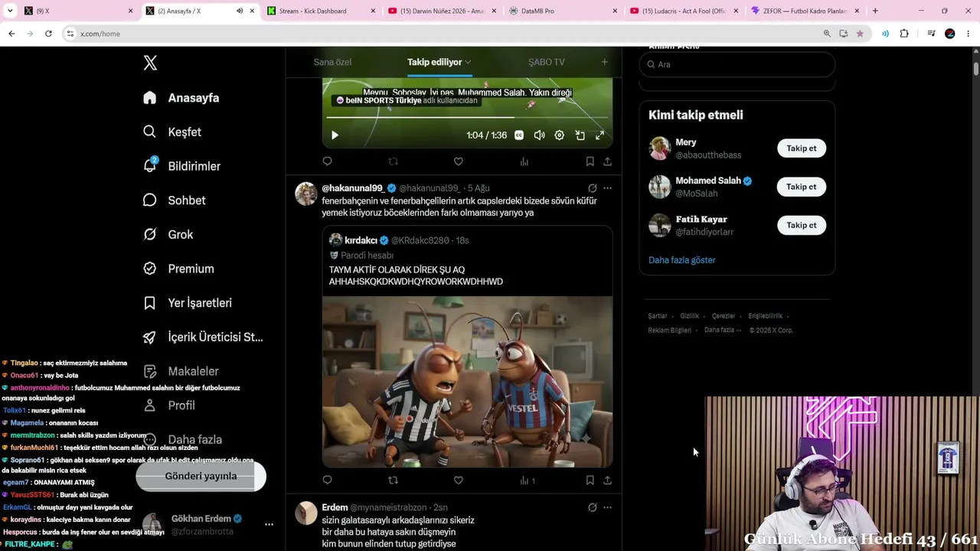
Task: Go to Profil in the sidebar
Action: [169, 406]
